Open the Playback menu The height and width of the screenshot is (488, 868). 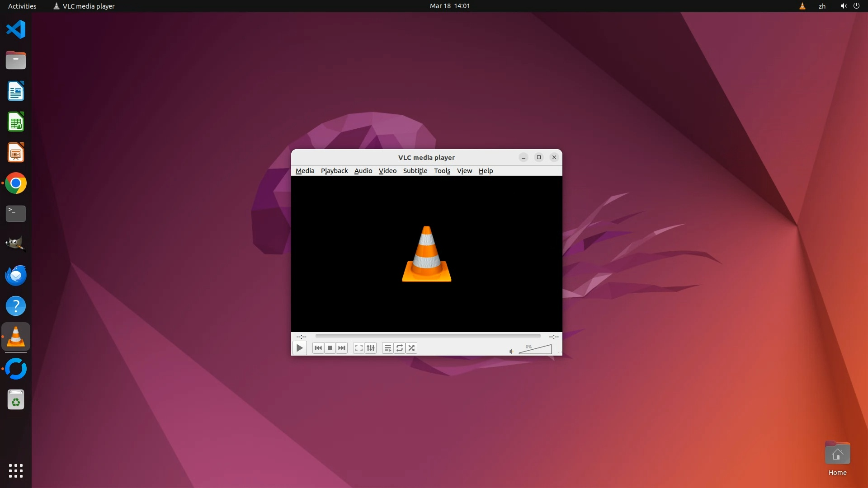click(x=334, y=171)
